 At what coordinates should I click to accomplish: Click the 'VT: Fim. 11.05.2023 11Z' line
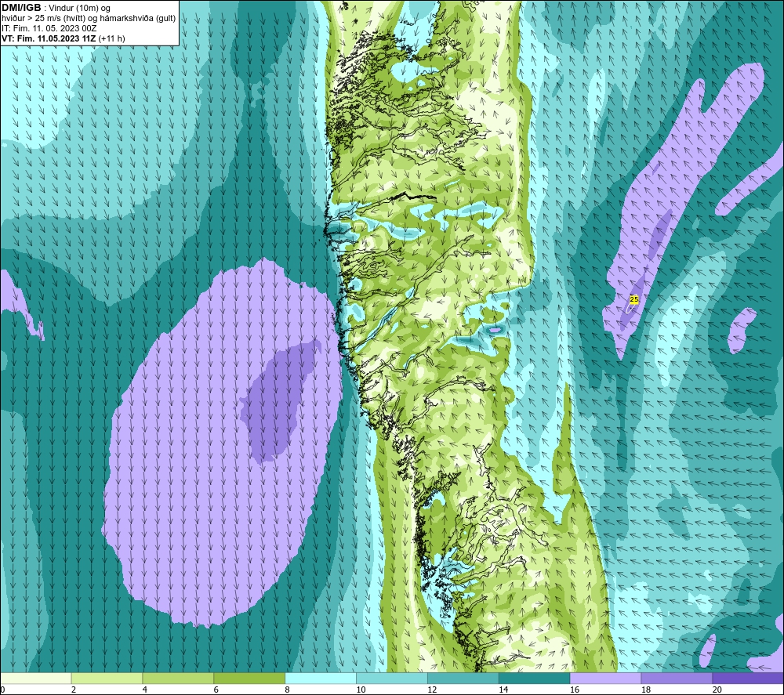[49, 38]
